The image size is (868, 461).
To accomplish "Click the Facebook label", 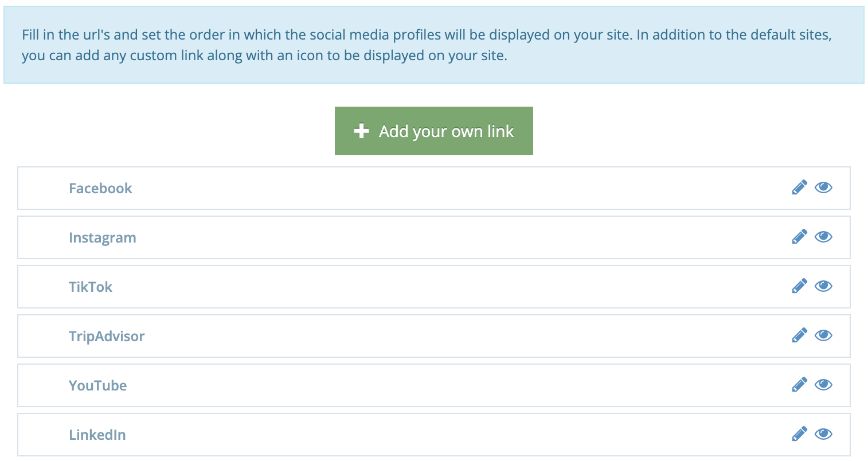I will pyautogui.click(x=100, y=188).
